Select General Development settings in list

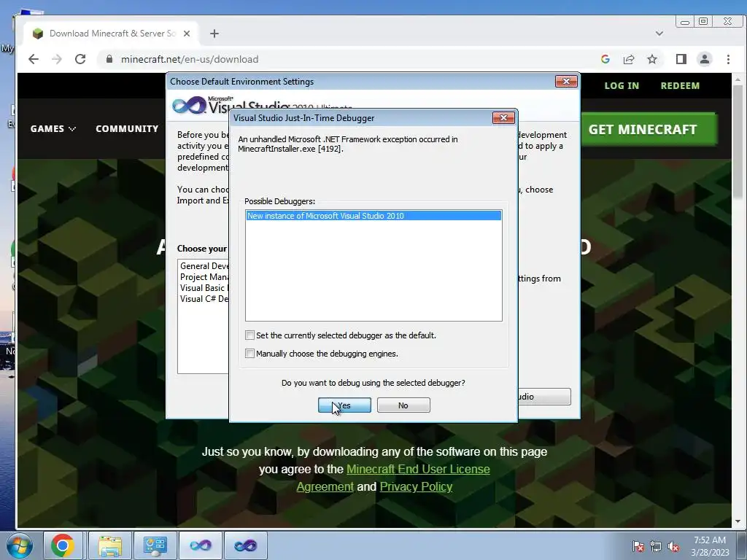204,266
